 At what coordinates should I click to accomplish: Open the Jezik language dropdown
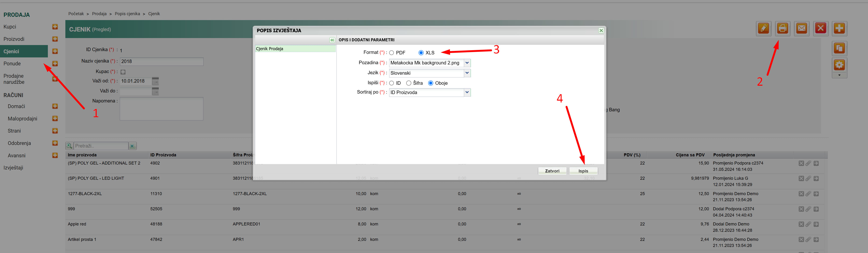[x=467, y=73]
